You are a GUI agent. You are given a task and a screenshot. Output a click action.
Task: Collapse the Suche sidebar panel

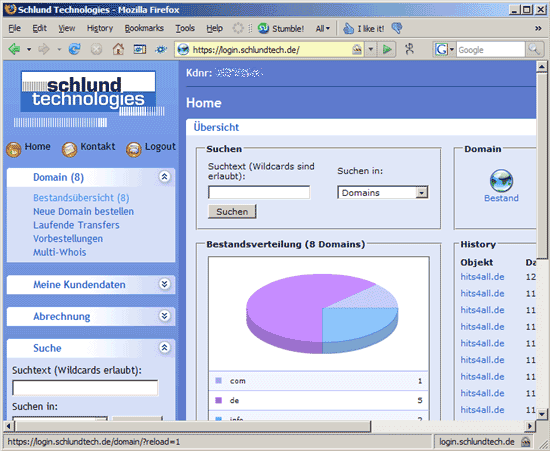point(164,347)
